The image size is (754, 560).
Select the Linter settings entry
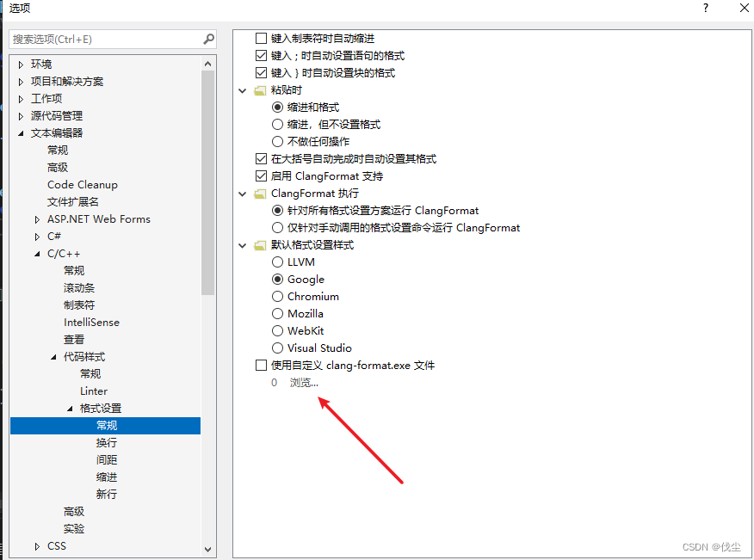point(93,391)
